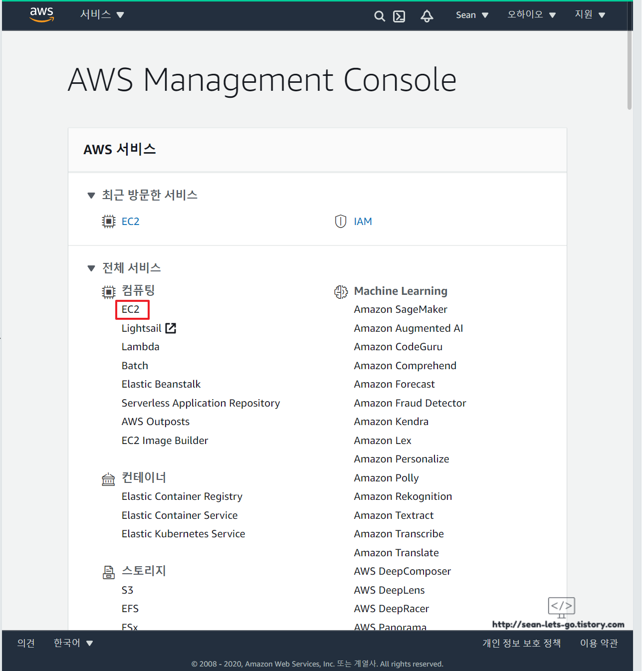Open AWS Outposts
This screenshot has height=671, width=644.
[x=156, y=422]
